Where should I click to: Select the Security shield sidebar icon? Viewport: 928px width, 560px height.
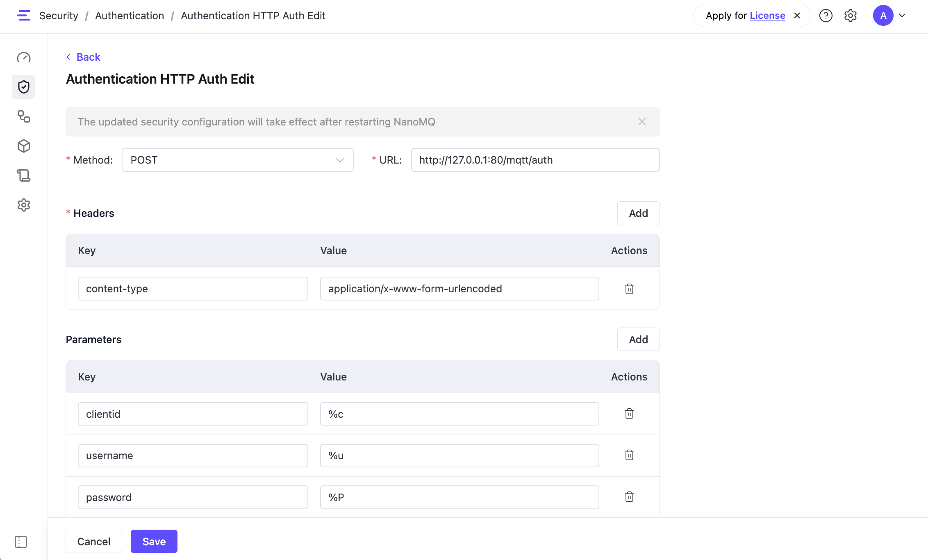(x=24, y=87)
